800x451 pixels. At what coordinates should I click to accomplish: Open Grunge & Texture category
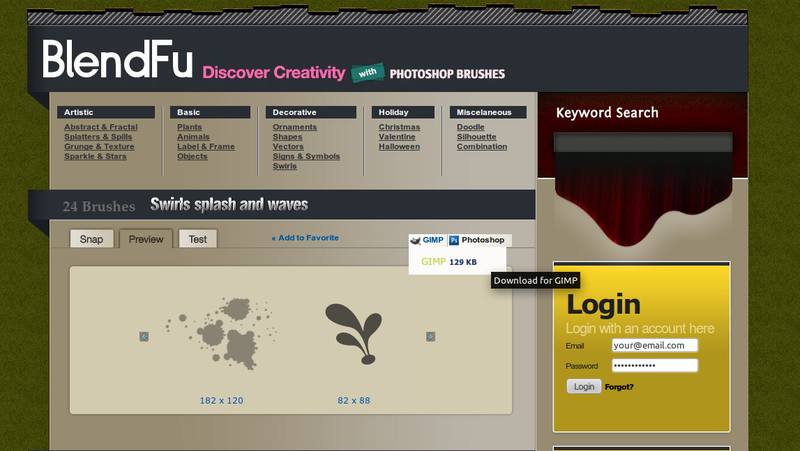[x=99, y=146]
